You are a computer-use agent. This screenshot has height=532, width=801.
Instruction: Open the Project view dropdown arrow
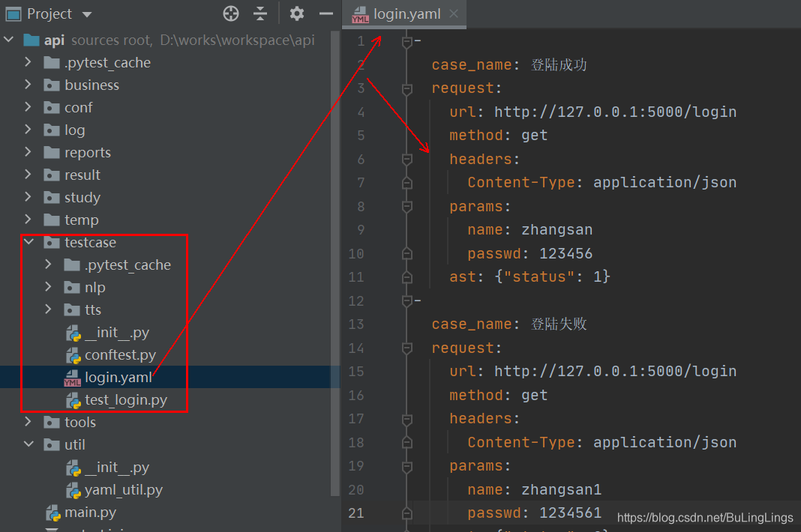coord(87,14)
